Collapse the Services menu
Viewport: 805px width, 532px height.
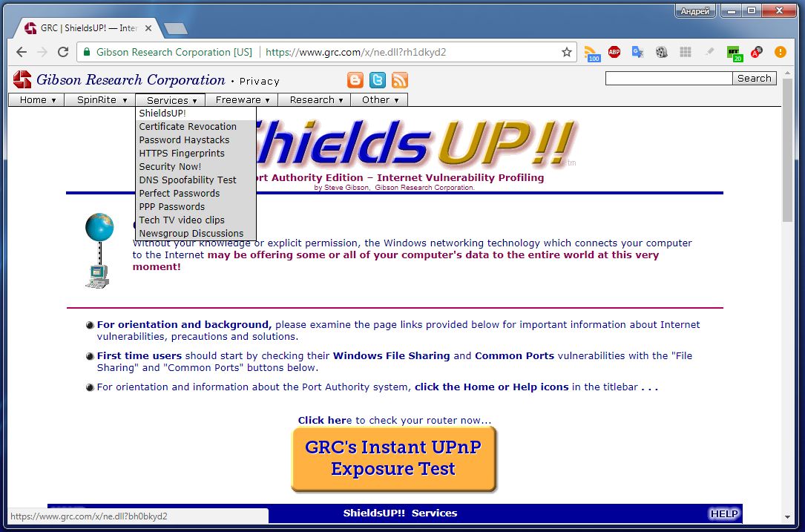click(x=171, y=99)
